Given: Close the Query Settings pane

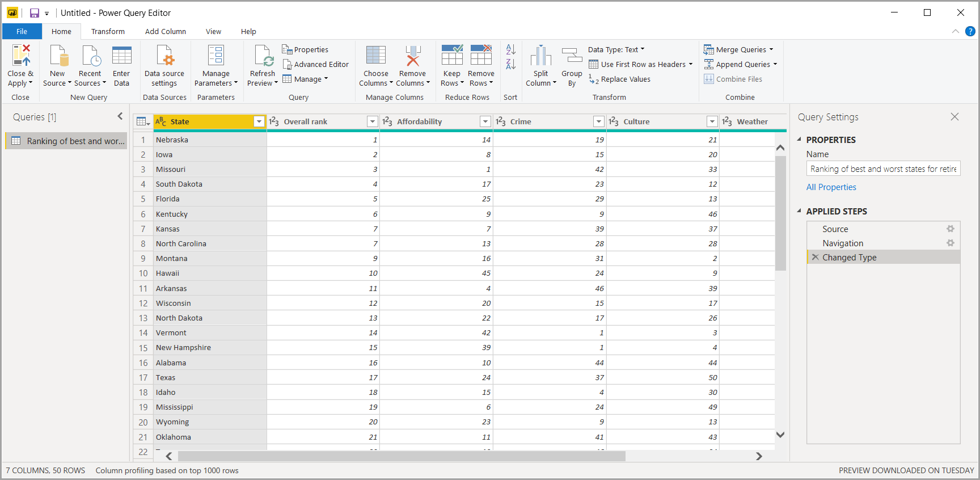Looking at the screenshot, I should pos(955,116).
